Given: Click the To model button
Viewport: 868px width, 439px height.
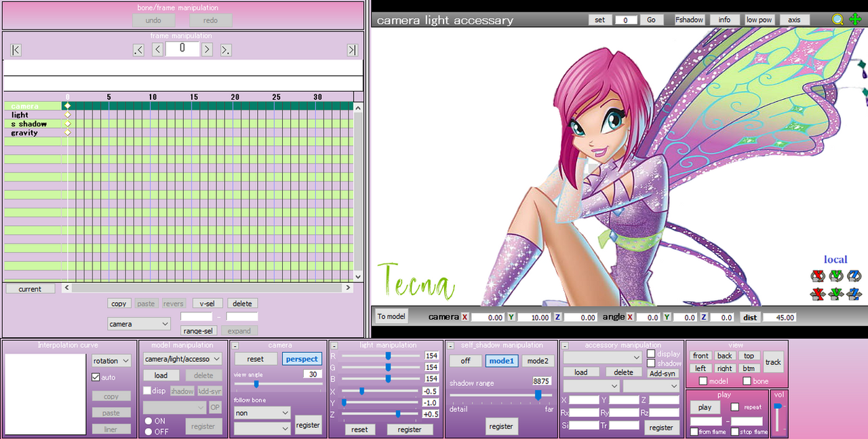Looking at the screenshot, I should (x=391, y=317).
